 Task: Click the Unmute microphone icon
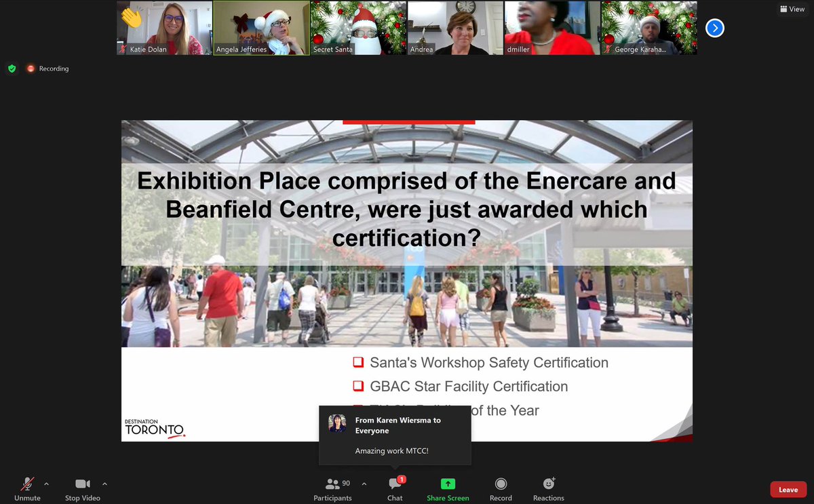pyautogui.click(x=27, y=484)
